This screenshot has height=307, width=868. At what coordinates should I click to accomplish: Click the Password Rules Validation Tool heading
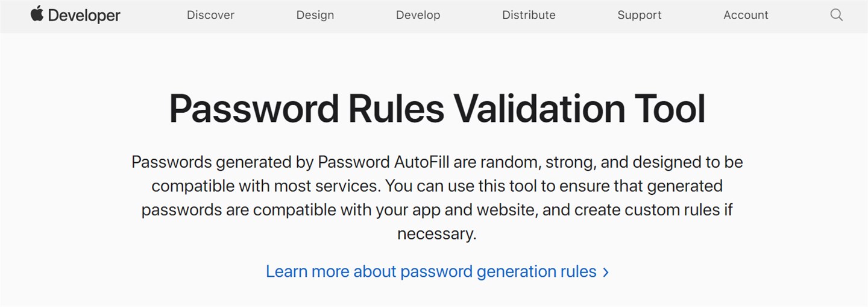pyautogui.click(x=437, y=109)
